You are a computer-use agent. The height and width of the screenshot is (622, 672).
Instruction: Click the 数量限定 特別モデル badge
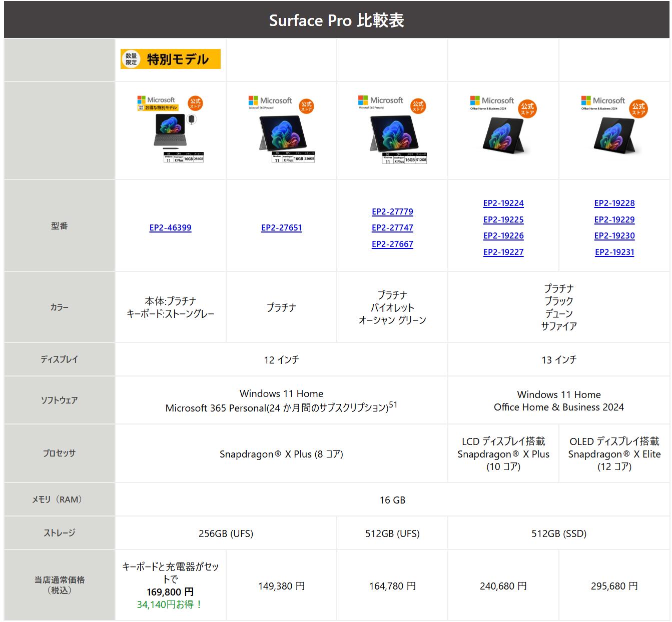pyautogui.click(x=171, y=59)
